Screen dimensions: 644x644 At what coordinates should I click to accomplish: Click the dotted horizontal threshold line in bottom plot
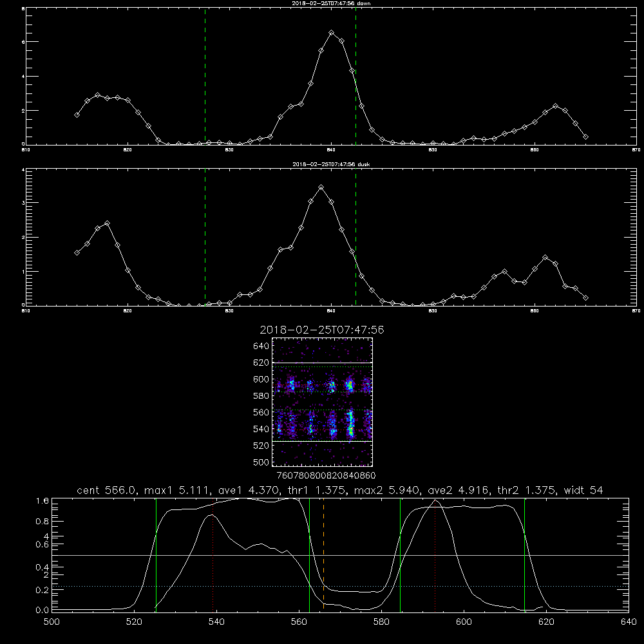340,587
